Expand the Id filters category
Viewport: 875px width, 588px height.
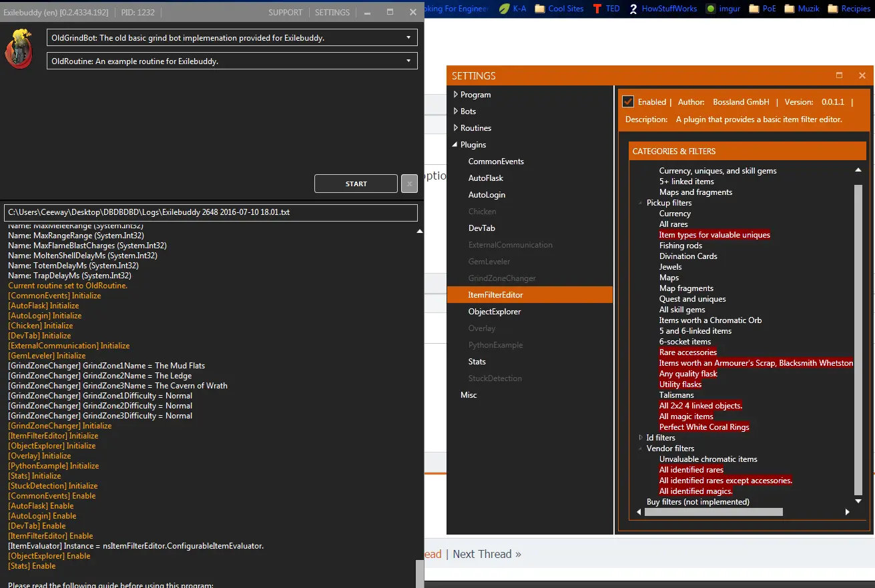tap(641, 438)
